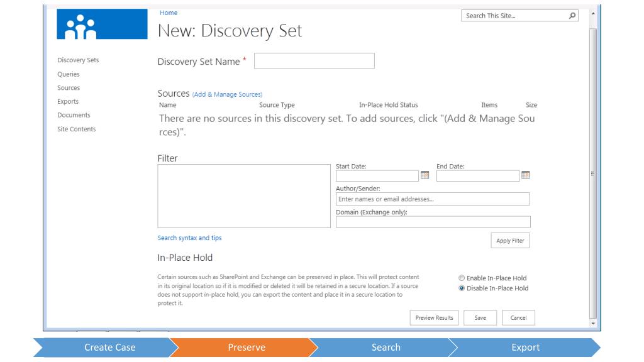644x362 pixels.
Task: Click the SharePoint site logo
Action: (x=102, y=24)
